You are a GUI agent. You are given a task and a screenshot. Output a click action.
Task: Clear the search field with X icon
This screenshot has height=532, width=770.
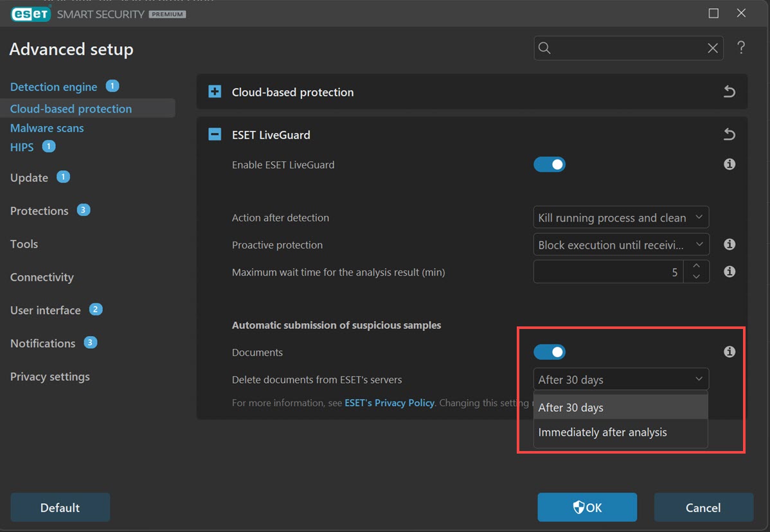point(712,48)
